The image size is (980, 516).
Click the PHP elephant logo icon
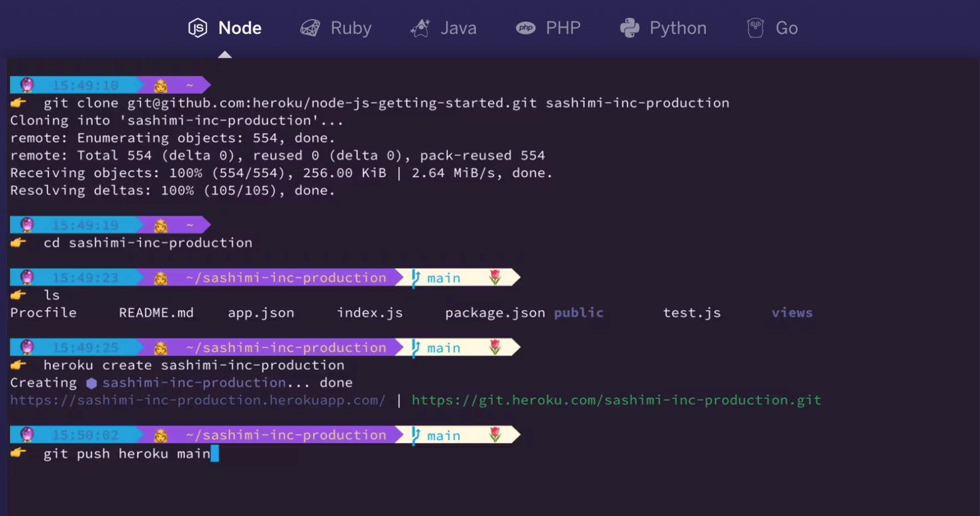(x=525, y=28)
